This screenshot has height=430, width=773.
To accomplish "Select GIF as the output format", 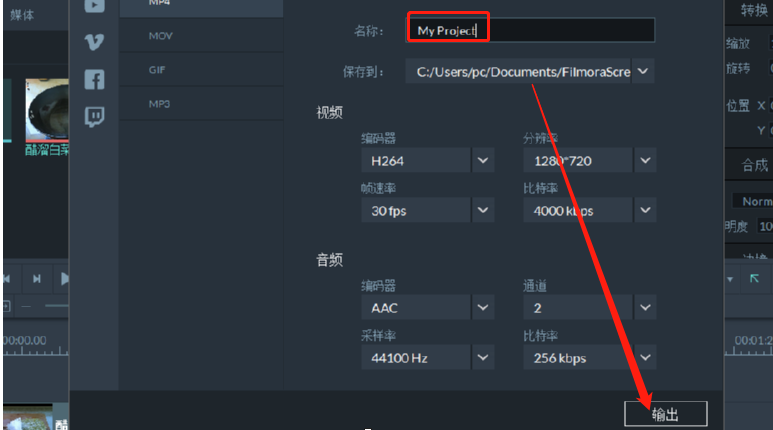I will (x=158, y=70).
